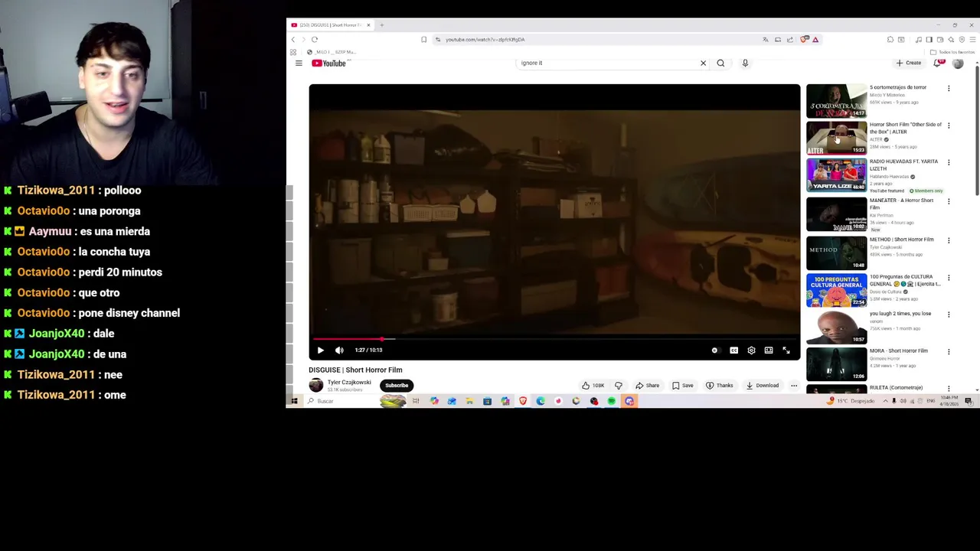Screen dimensions: 980x551
Task: Open the Create button on YouTube
Action: pos(909,63)
